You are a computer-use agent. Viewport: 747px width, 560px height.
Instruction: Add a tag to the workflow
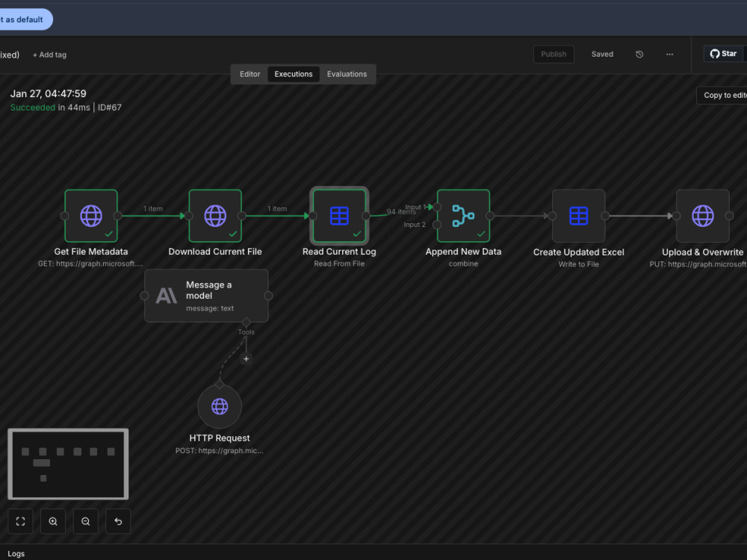click(49, 55)
